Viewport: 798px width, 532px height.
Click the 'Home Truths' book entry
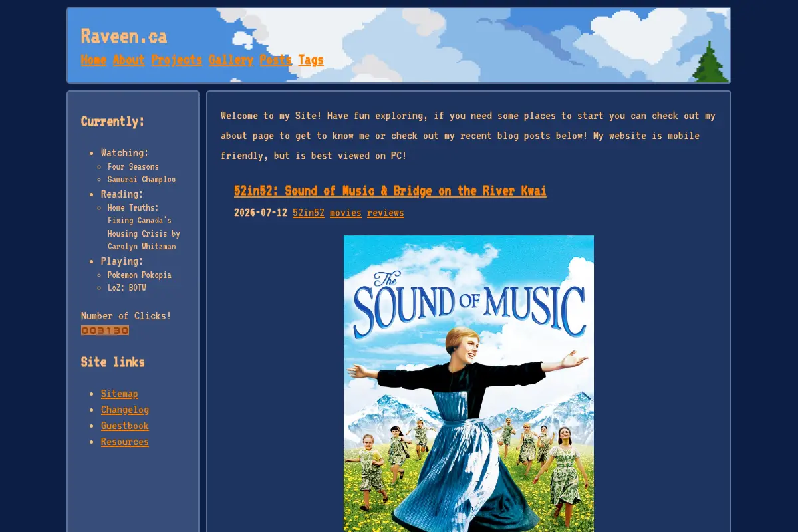[x=144, y=227]
